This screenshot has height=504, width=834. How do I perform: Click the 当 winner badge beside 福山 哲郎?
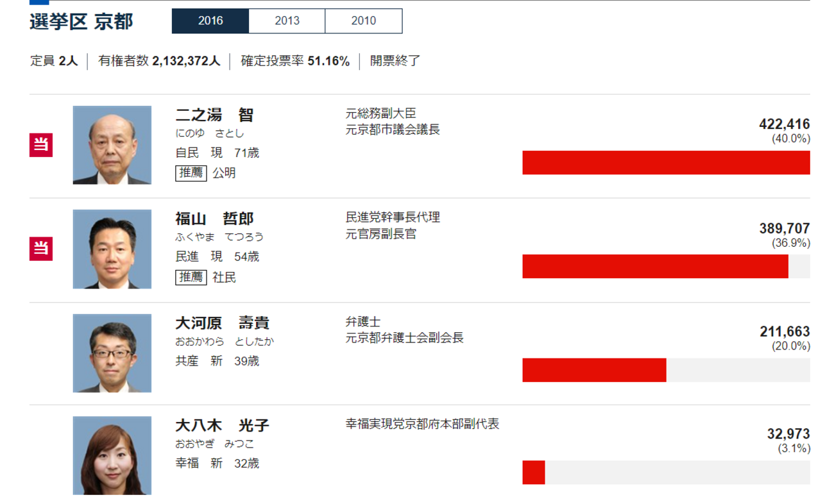41,249
